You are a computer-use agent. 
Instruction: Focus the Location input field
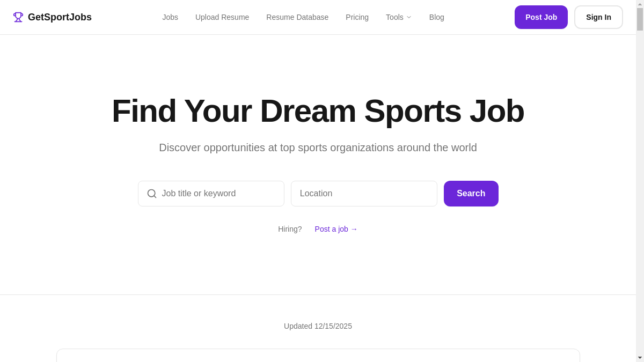coord(364,194)
